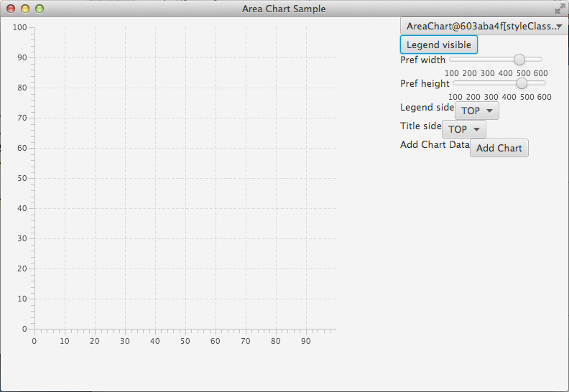Screen dimensions: 569x392
Task: Click the Legend side label text
Action: coord(427,107)
